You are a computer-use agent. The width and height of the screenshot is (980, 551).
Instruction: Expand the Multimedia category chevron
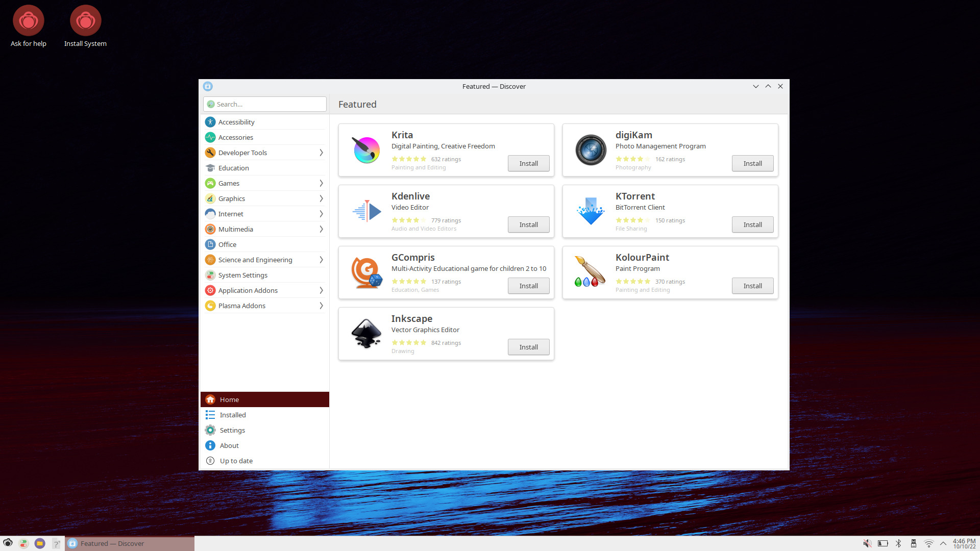tap(321, 229)
